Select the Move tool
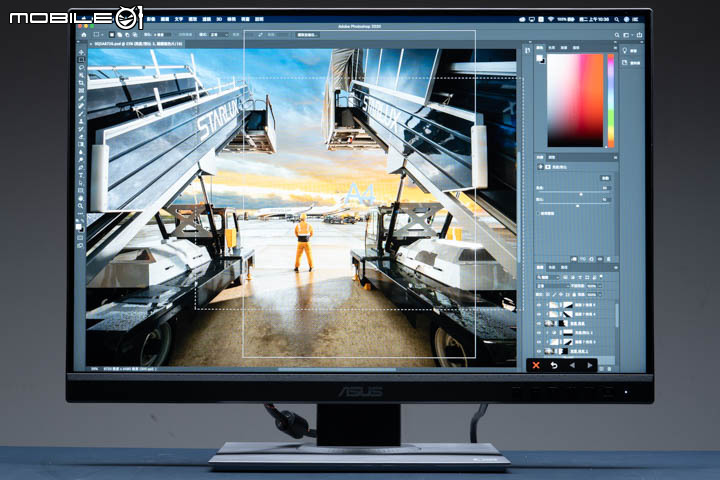This screenshot has height=480, width=720. pos(82,52)
